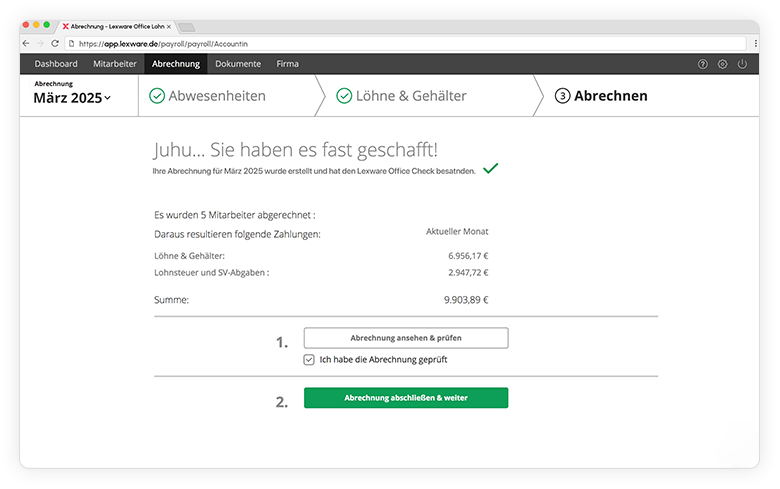780x489 pixels.
Task: Open the Firma menu item
Action: click(x=287, y=64)
